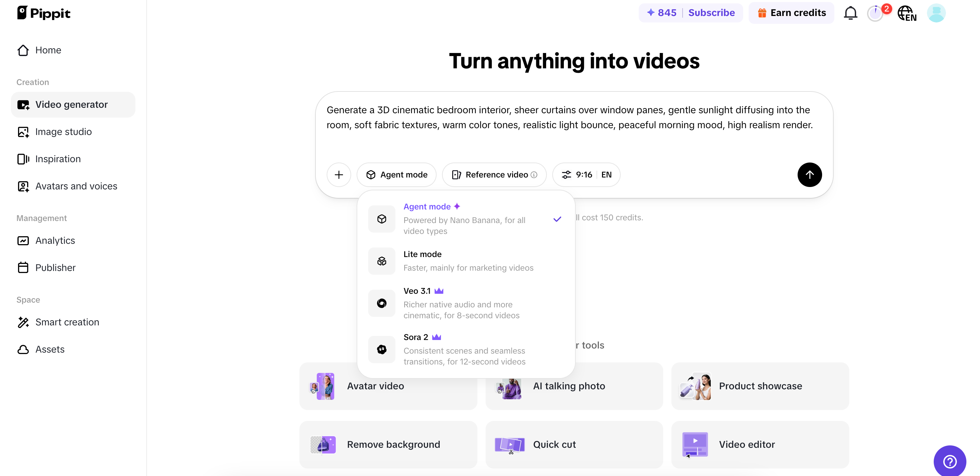The height and width of the screenshot is (476, 980).
Task: Click the Earn credits button
Action: (x=791, y=13)
